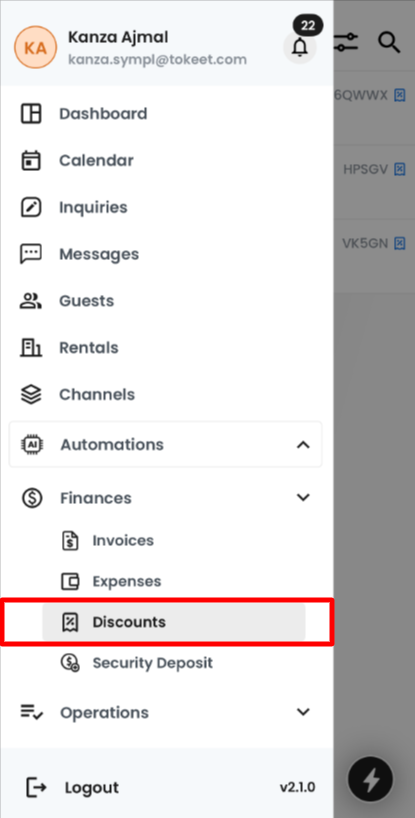
Task: Click the KA user avatar
Action: point(35,47)
